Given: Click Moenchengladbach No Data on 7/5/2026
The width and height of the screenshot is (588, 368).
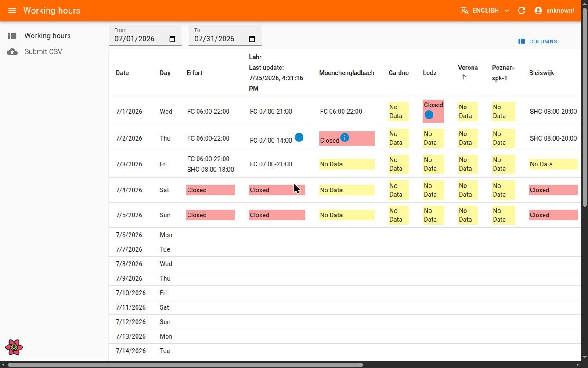Looking at the screenshot, I should click(346, 215).
